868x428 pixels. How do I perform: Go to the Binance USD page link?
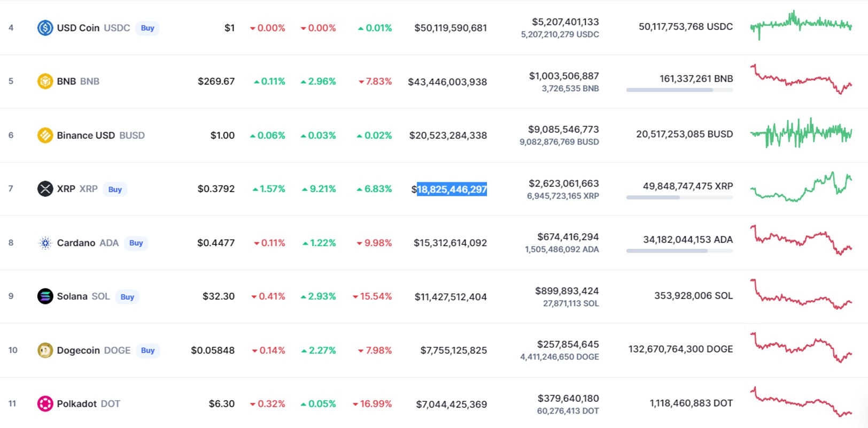coord(86,135)
